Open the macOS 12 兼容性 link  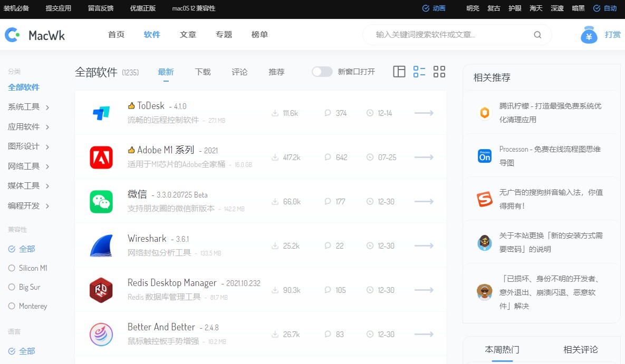[x=194, y=8]
